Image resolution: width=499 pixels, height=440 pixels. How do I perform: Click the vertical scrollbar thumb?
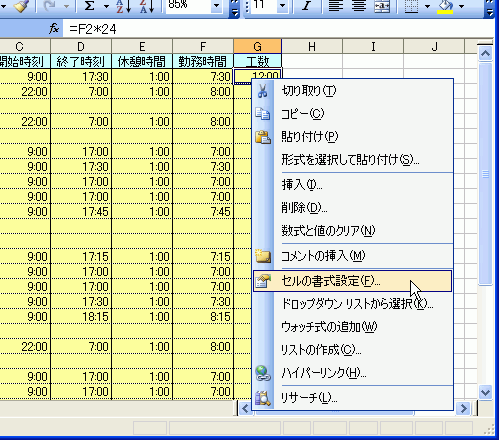485,173
